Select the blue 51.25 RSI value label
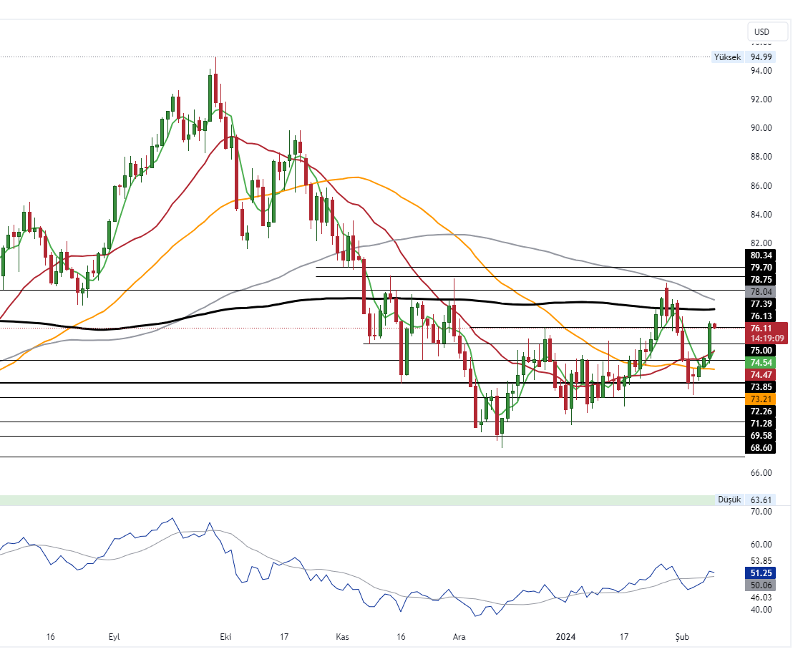 click(x=761, y=573)
